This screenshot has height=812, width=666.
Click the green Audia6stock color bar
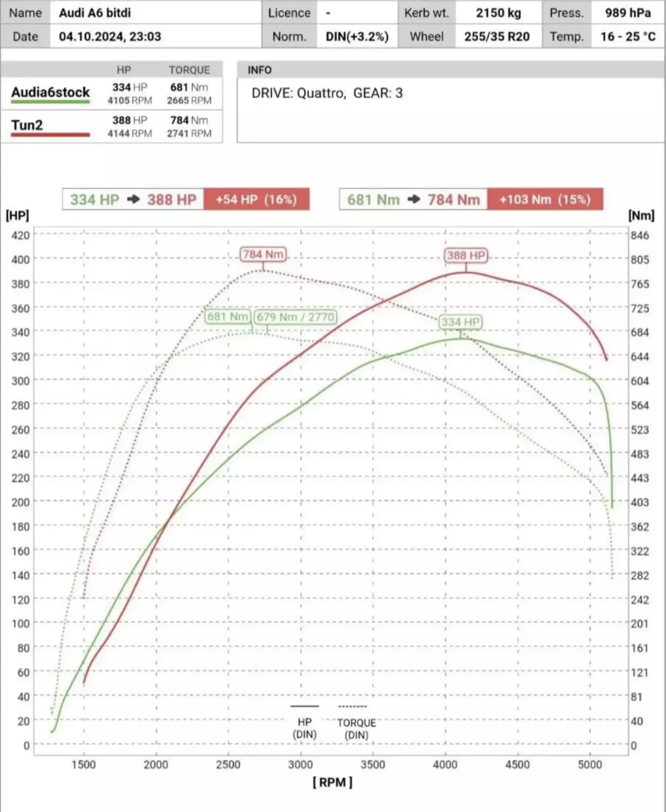pos(50,102)
